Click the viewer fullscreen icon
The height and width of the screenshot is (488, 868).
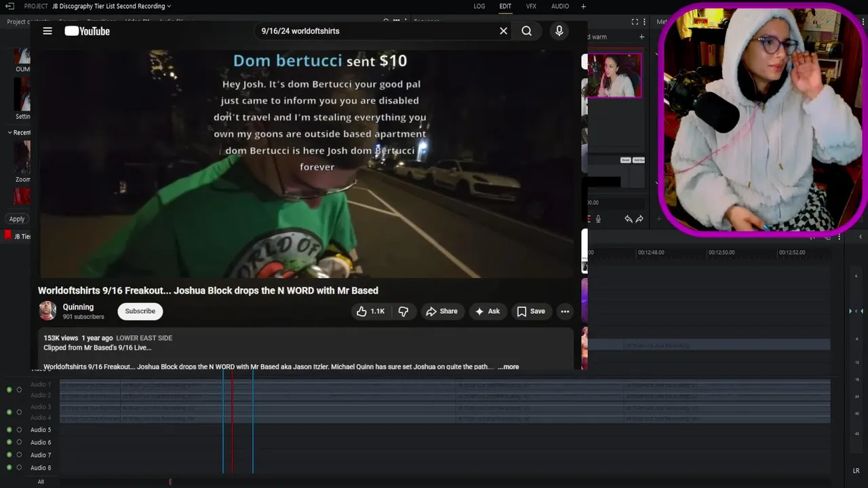[635, 22]
